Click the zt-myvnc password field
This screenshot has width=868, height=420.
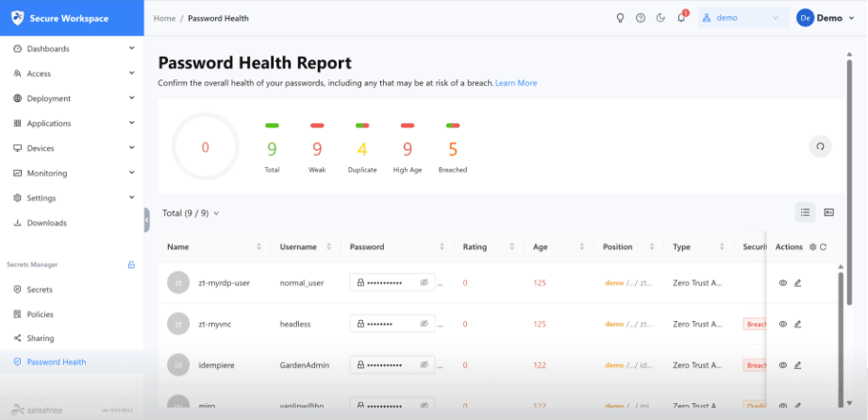[x=392, y=324]
